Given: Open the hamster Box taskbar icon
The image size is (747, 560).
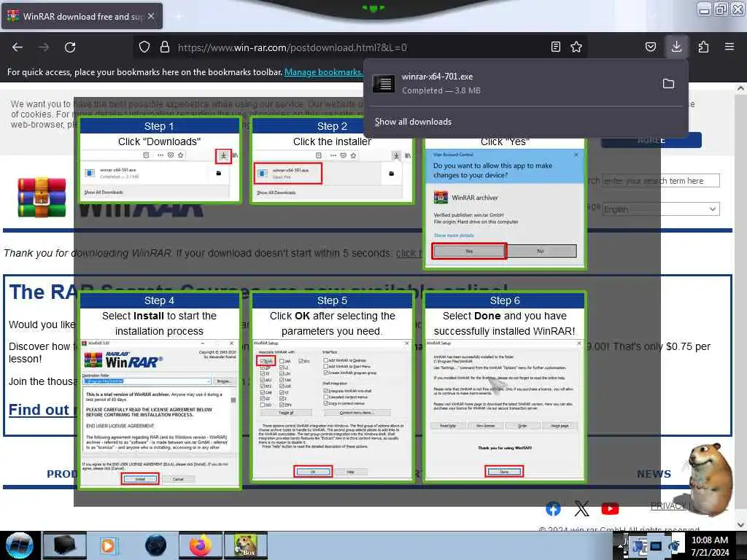Looking at the screenshot, I should 247,545.
